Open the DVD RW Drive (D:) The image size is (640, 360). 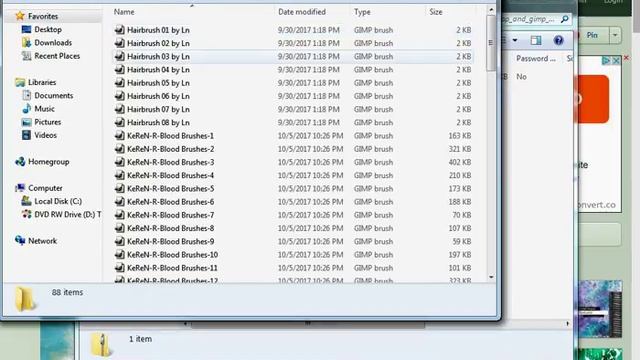(68, 214)
